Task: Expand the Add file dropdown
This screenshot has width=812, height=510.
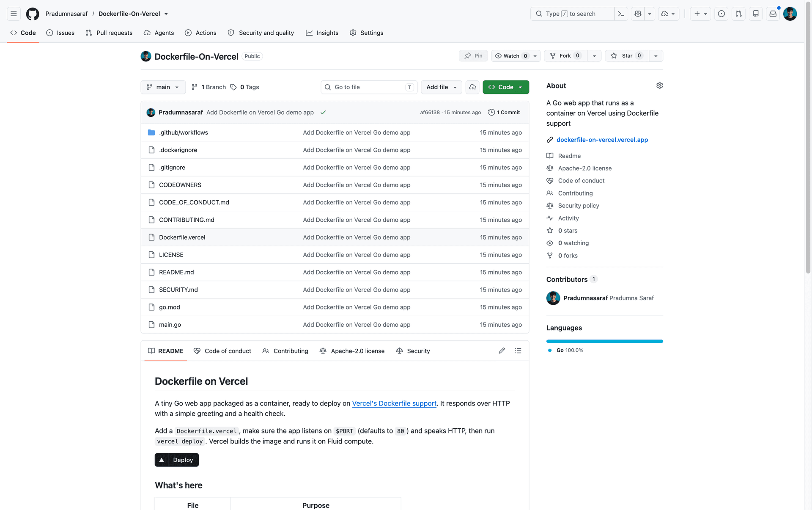Action: pos(442,87)
